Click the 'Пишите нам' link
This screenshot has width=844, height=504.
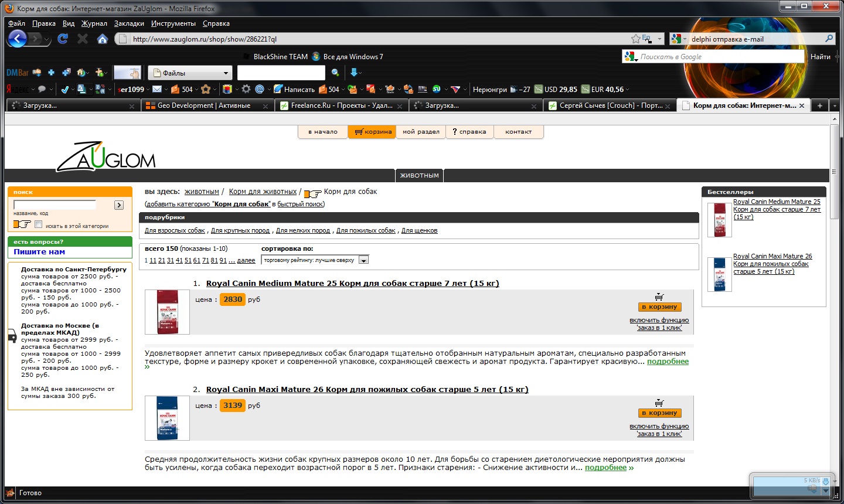click(39, 252)
